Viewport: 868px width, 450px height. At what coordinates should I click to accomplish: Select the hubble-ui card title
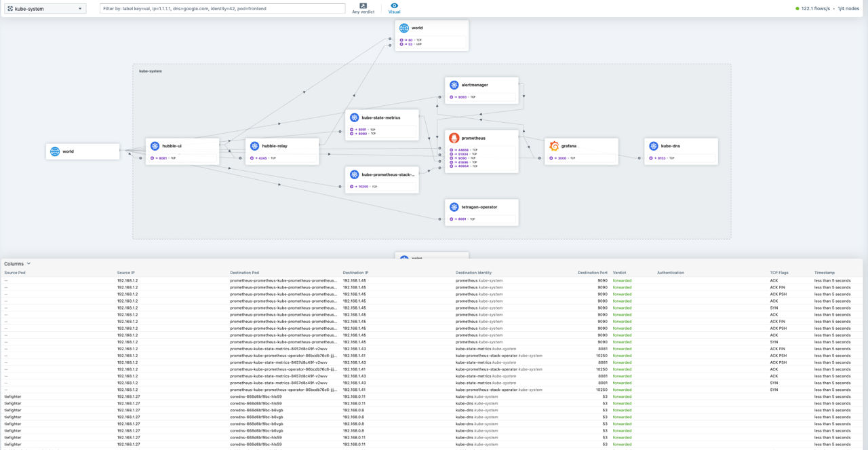point(172,146)
